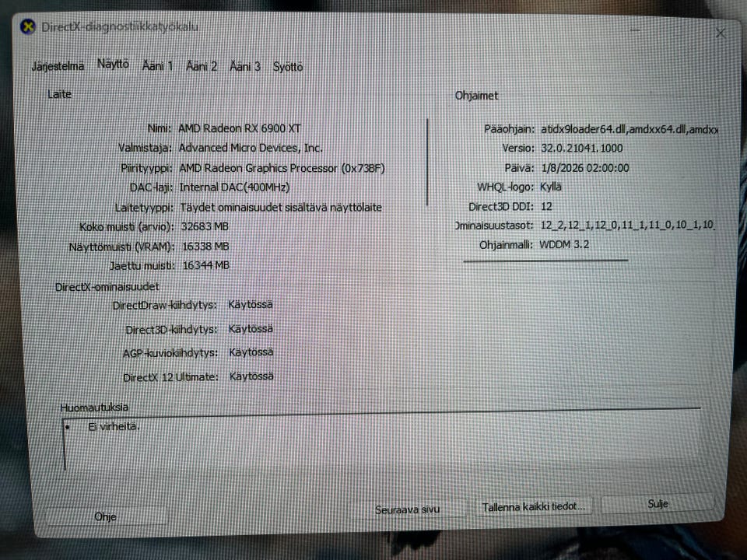Click DirectX 12 Ultimate status Käytössä

(251, 376)
